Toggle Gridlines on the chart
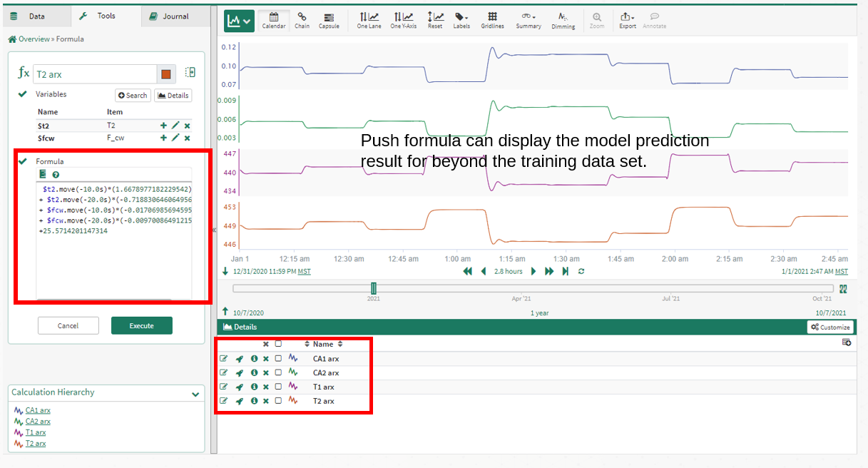 point(492,20)
